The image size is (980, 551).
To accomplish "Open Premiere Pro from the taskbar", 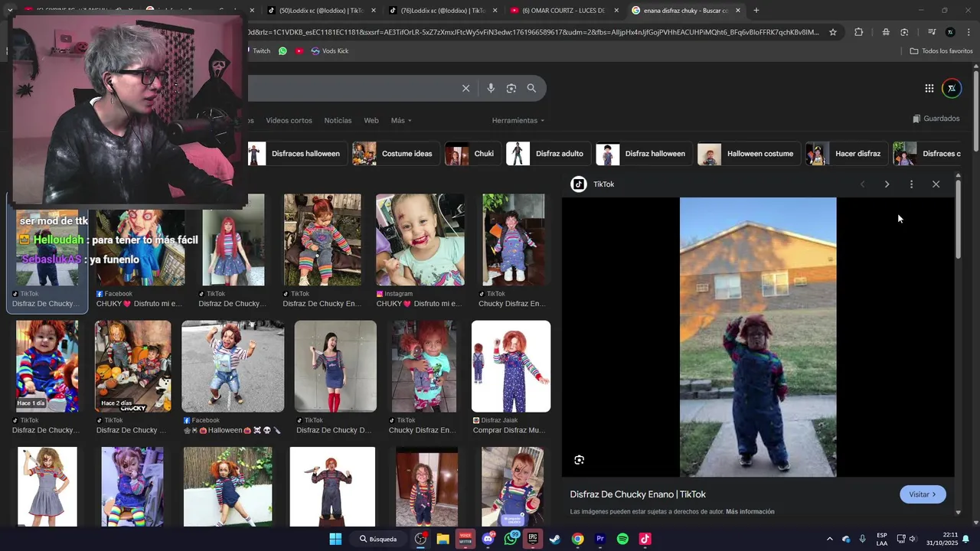I will (600, 539).
